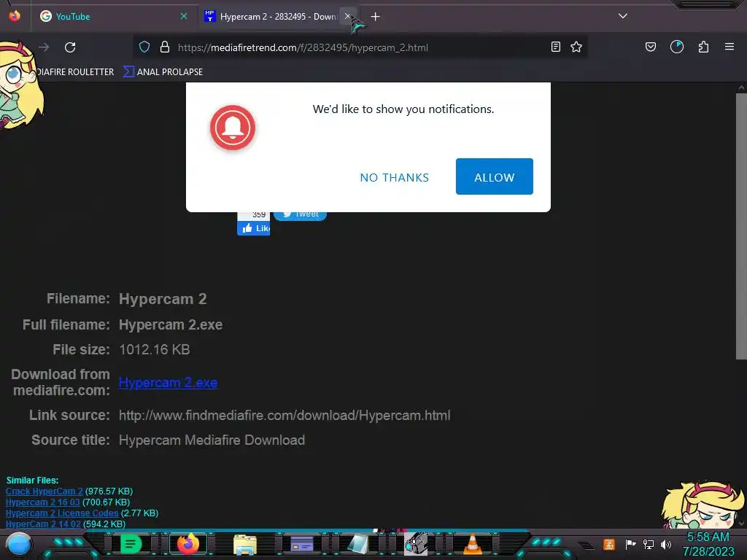Image resolution: width=747 pixels, height=560 pixels.
Task: Open the green notes app on taskbar
Action: [131, 544]
